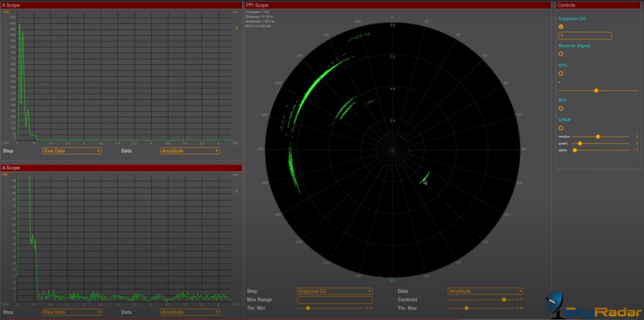Enable the CFAR toggle

[561, 128]
